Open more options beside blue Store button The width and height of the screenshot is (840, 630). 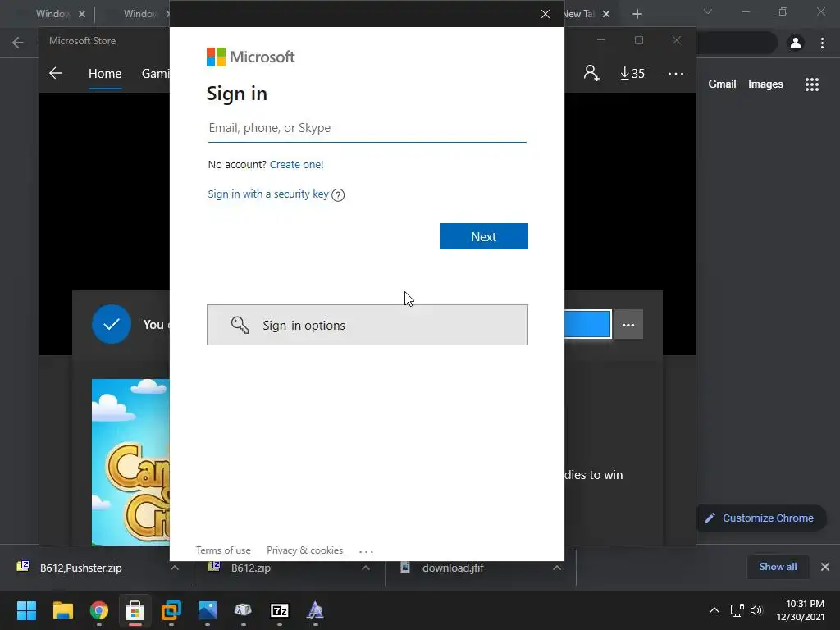click(628, 325)
